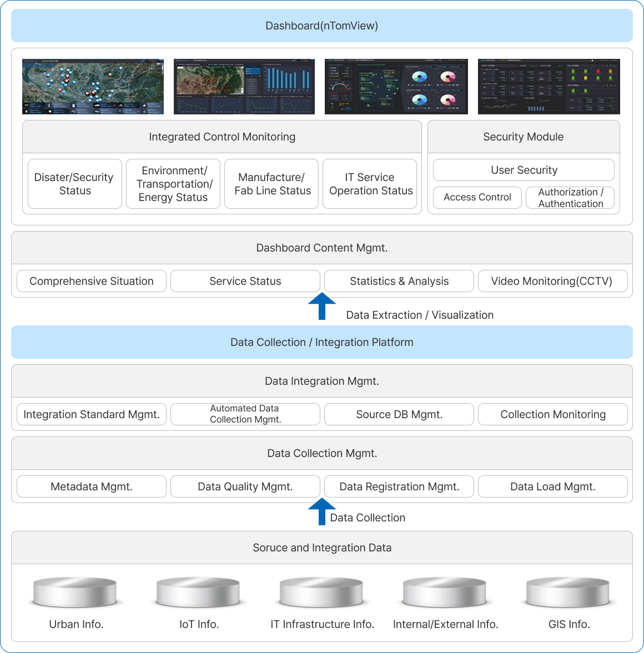This screenshot has width=644, height=653.
Task: Click the IoT Info. text label
Action: pyautogui.click(x=199, y=624)
